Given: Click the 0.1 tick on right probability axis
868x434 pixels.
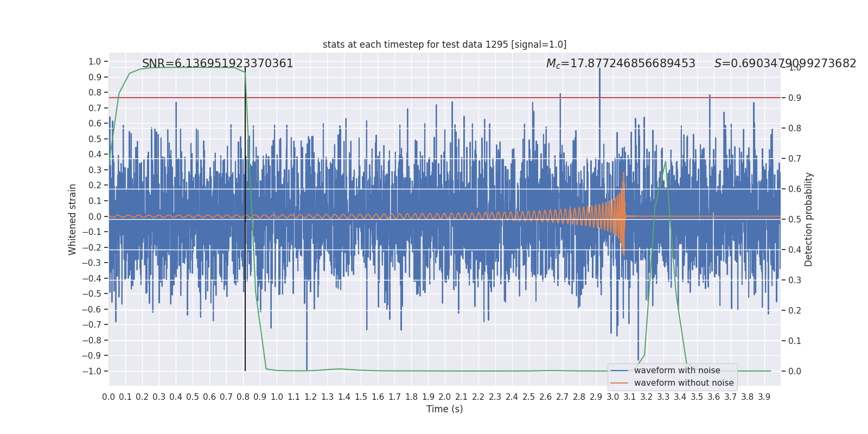Looking at the screenshot, I should click(x=795, y=341).
